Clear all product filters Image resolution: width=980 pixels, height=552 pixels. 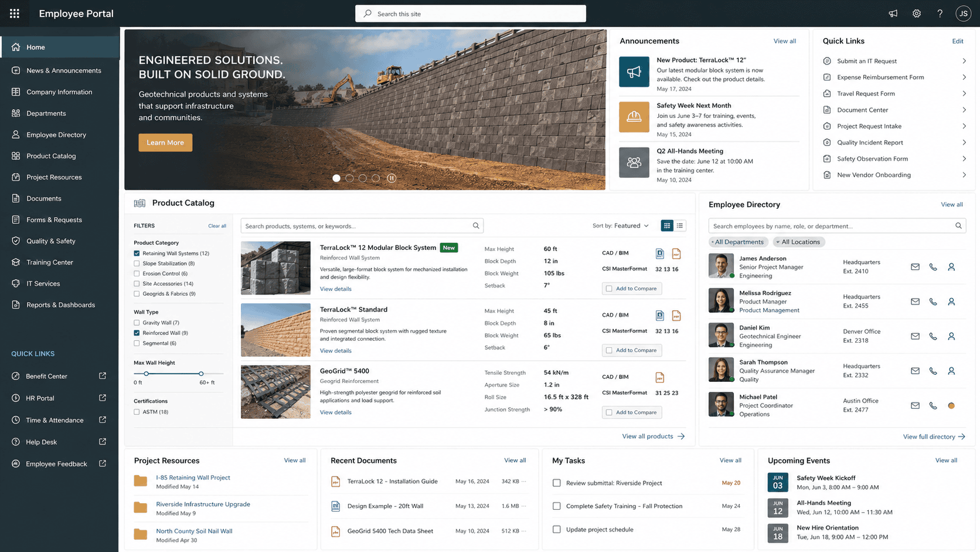(217, 226)
